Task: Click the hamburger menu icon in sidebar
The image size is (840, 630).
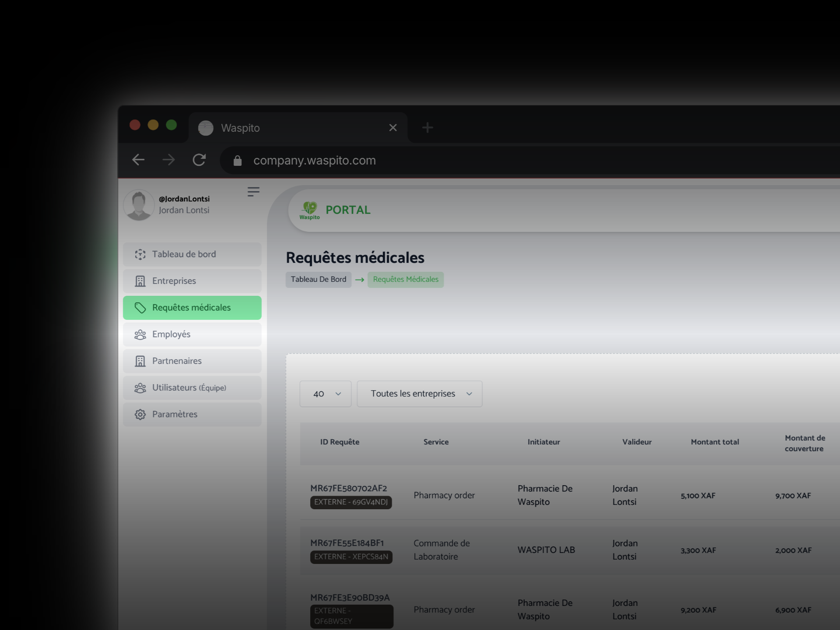Action: click(x=253, y=192)
